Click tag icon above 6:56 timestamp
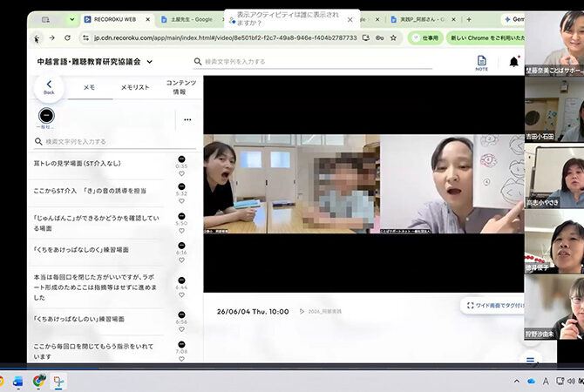Viewport: 584px width, 392px height. (x=181, y=315)
